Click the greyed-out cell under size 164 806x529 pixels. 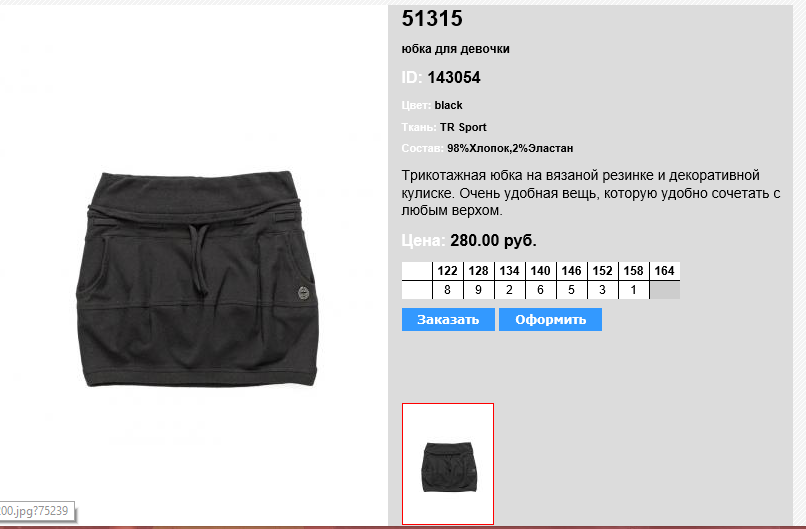(x=665, y=290)
